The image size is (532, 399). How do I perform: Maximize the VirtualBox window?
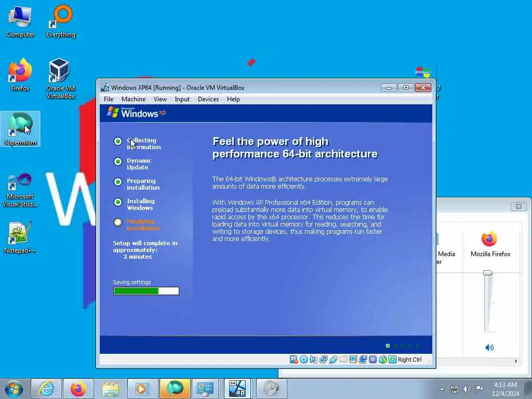pyautogui.click(x=405, y=88)
